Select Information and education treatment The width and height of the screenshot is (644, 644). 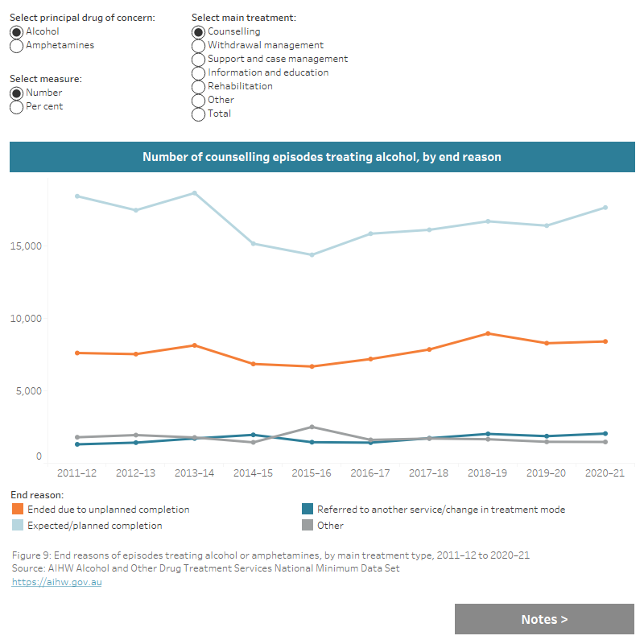(198, 72)
